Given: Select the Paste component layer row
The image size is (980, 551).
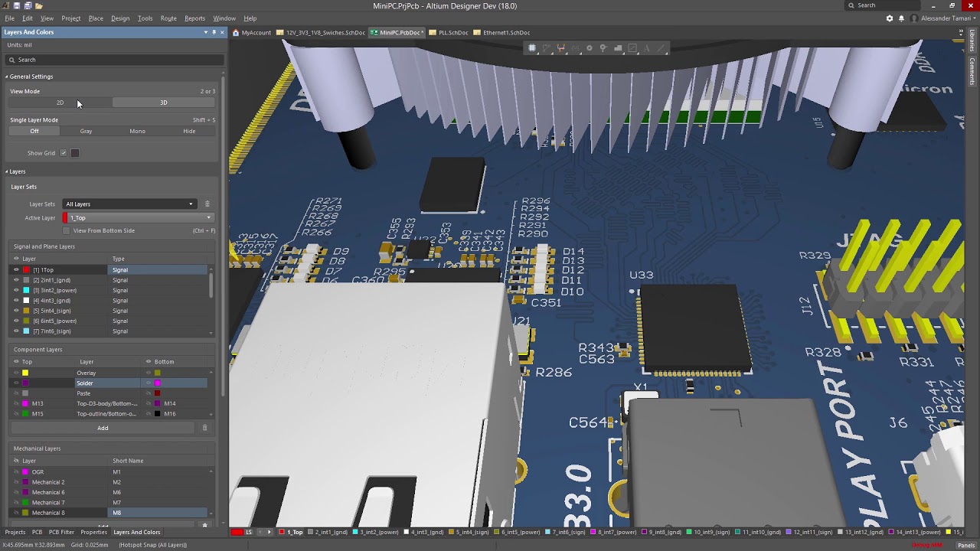Looking at the screenshot, I should [x=109, y=393].
